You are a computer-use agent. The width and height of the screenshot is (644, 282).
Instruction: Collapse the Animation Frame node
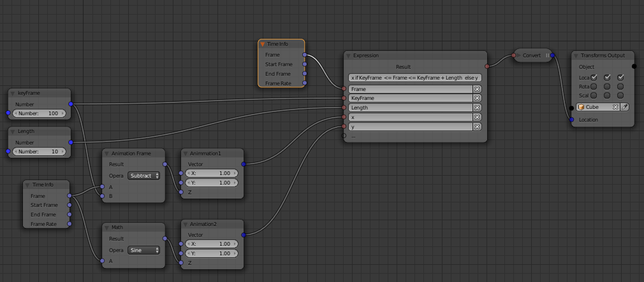tap(106, 153)
